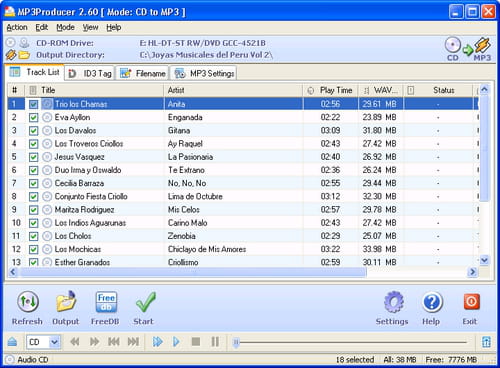This screenshot has width=500, height=368.
Task: Select the Los Mochicas track row
Action: 243,249
